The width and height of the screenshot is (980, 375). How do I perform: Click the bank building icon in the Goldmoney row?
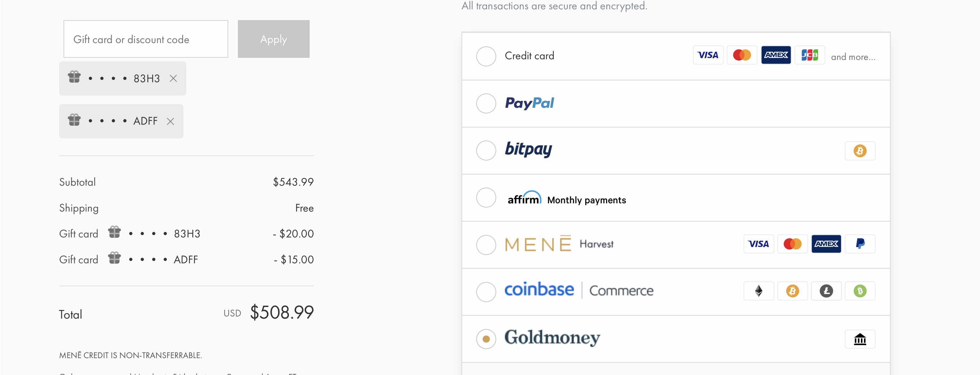[860, 339]
